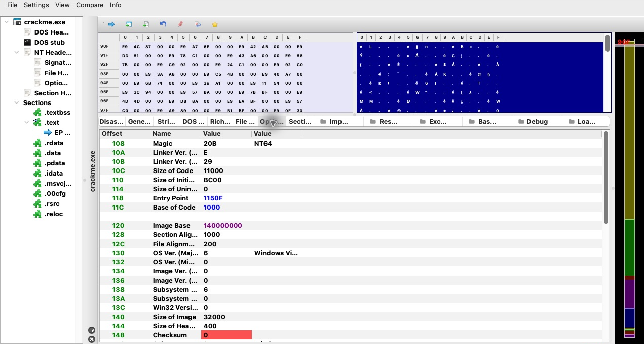
Task: Click the .data section puzzle icon
Action: pos(37,153)
